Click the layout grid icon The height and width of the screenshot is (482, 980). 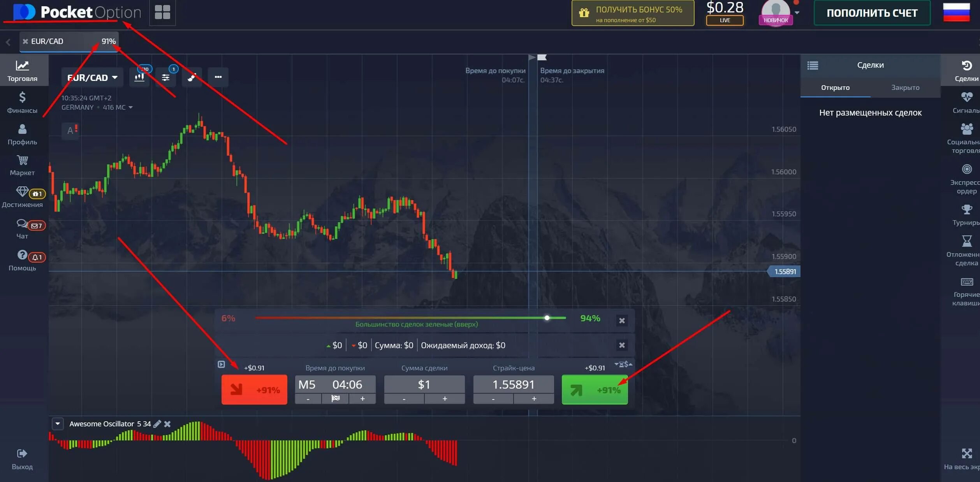(162, 12)
